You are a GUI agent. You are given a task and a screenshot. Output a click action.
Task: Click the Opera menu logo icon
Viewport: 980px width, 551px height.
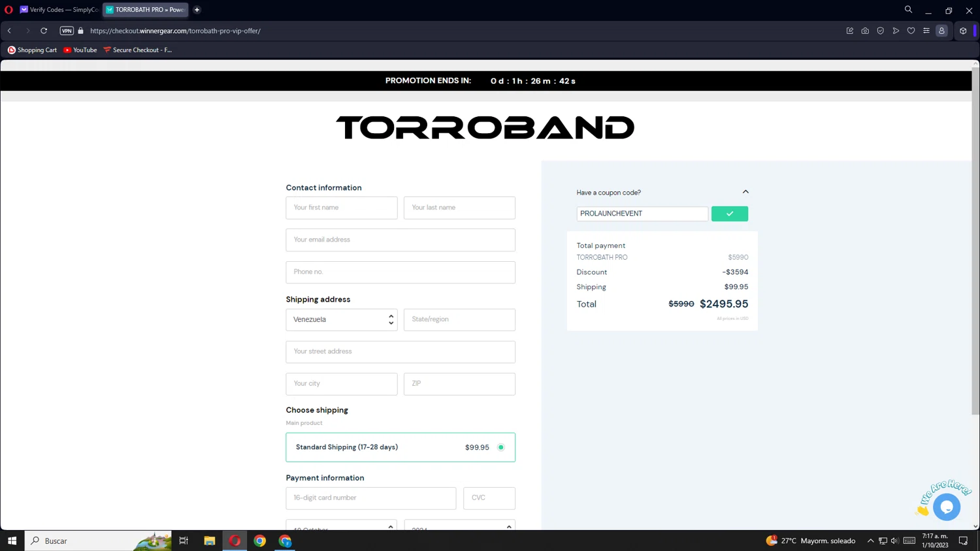(x=8, y=10)
